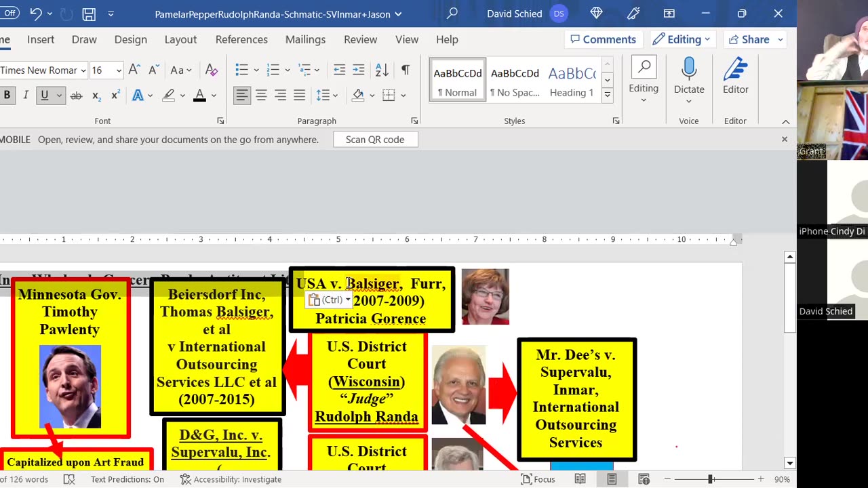Open the Editing mode dropdown
Image resolution: width=868 pixels, height=488 pixels.
coord(683,39)
